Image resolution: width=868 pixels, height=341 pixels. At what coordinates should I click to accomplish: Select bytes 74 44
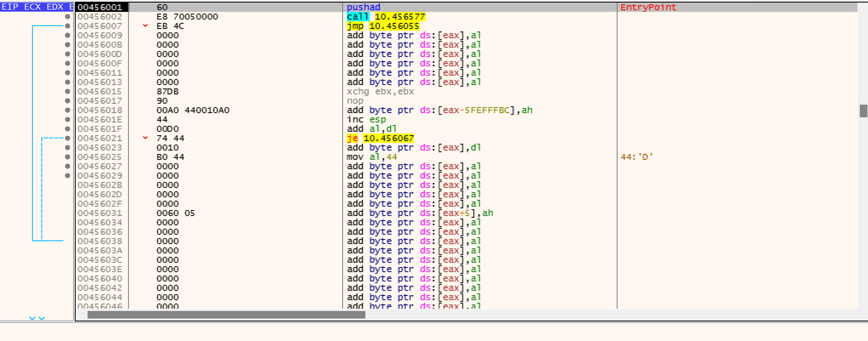[170, 138]
